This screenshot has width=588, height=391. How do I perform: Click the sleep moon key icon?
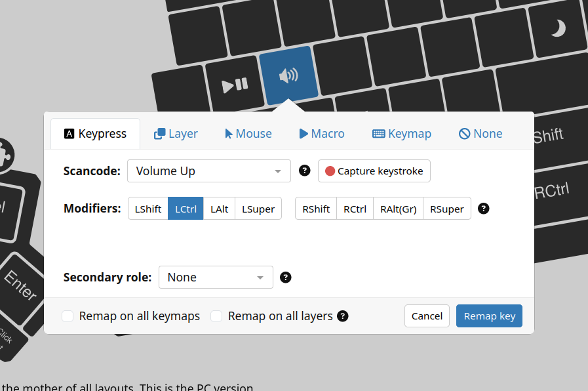[557, 28]
